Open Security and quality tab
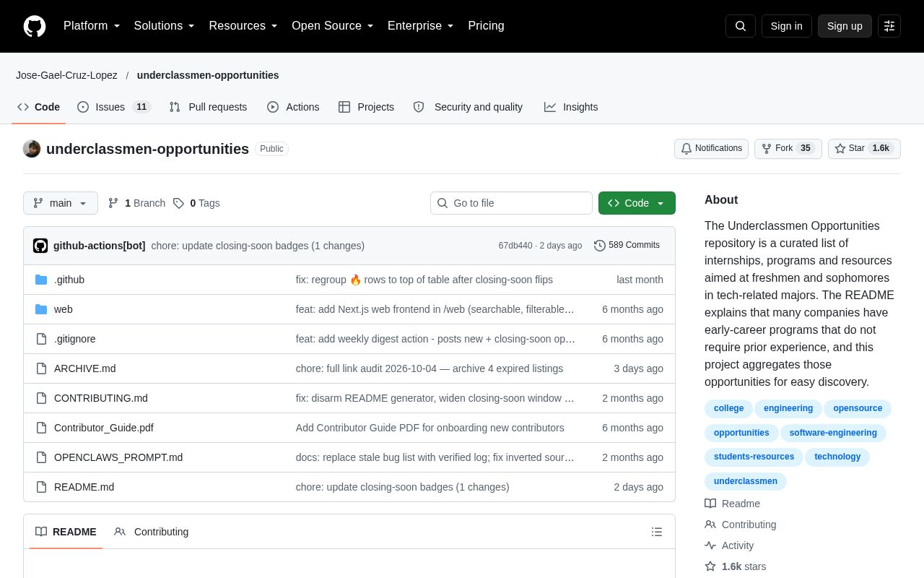This screenshot has height=578, width=924. (x=468, y=107)
